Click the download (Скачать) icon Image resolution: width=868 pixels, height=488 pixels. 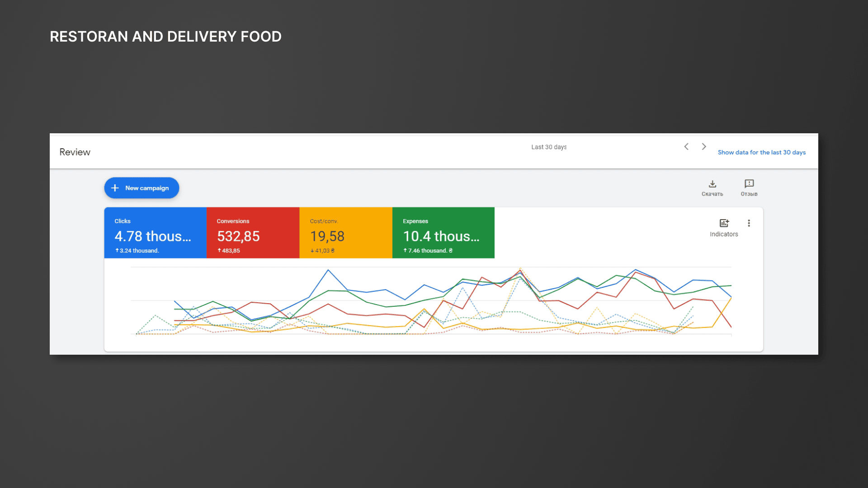coord(712,184)
